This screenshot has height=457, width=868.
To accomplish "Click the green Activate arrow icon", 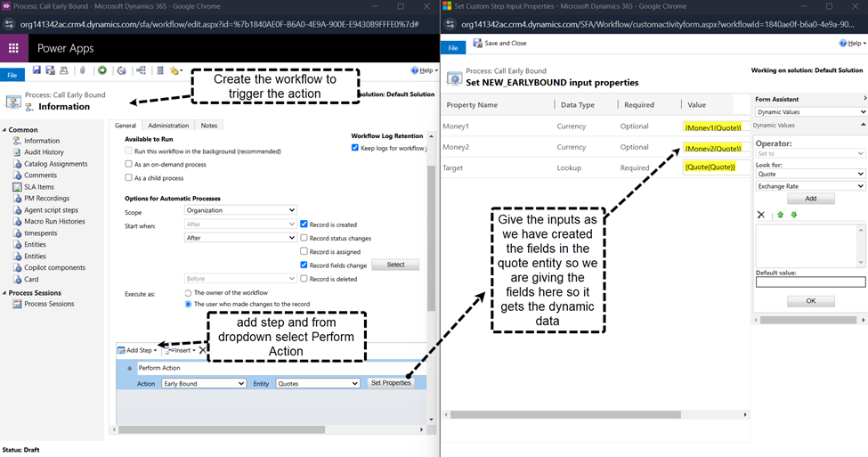I will tap(102, 70).
